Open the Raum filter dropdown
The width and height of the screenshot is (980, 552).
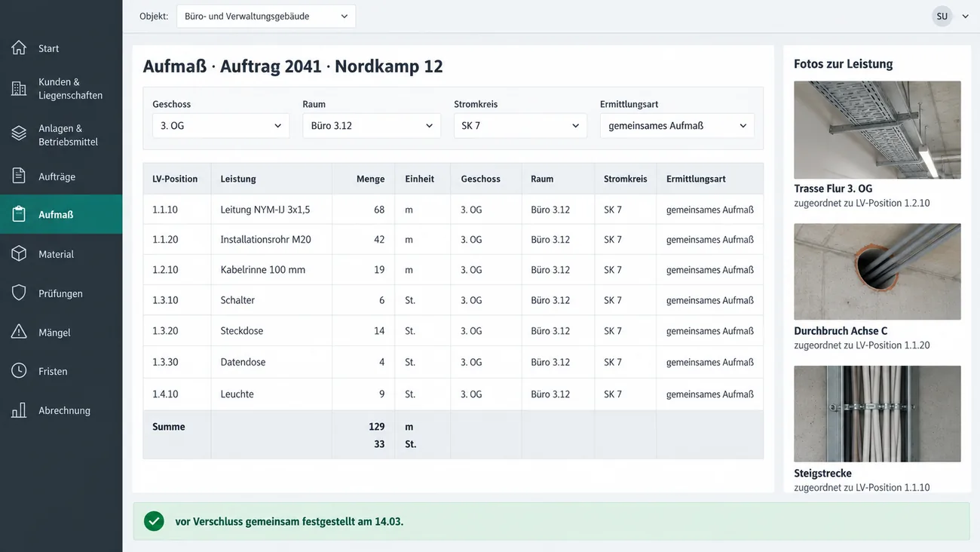tap(372, 126)
